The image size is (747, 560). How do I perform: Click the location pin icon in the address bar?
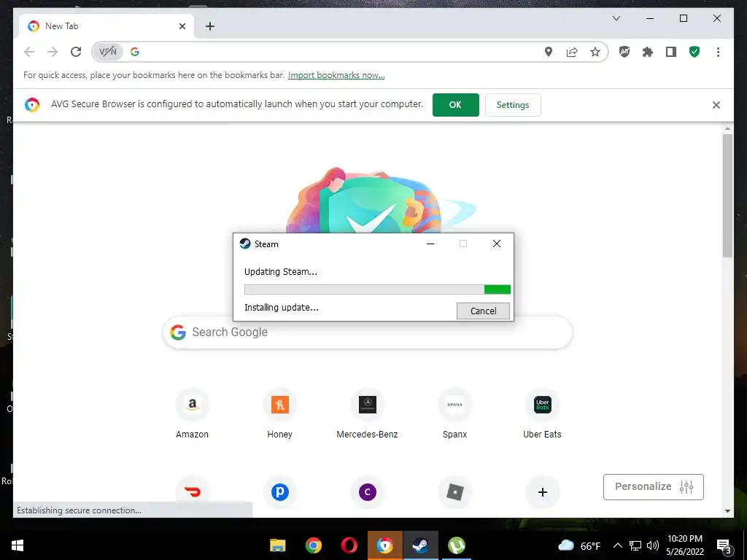[x=549, y=52]
